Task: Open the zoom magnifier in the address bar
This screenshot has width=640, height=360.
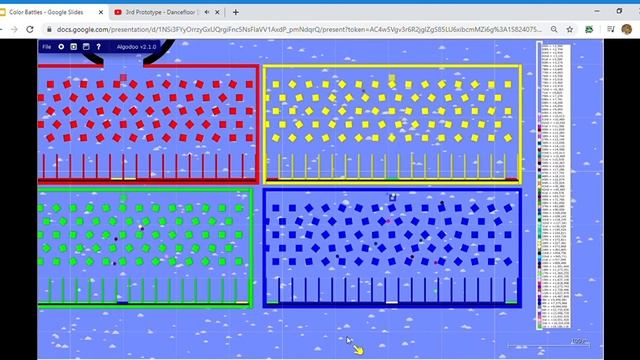Action: 554,29
